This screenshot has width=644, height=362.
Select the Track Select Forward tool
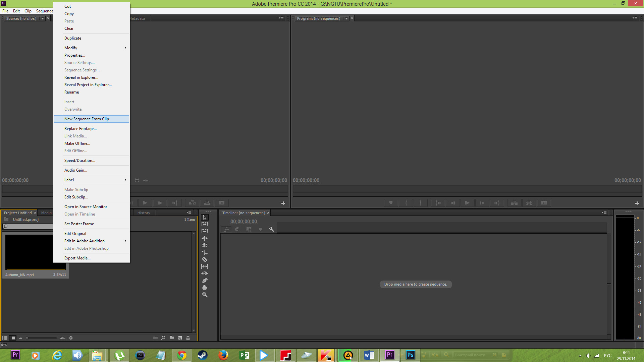tap(205, 224)
